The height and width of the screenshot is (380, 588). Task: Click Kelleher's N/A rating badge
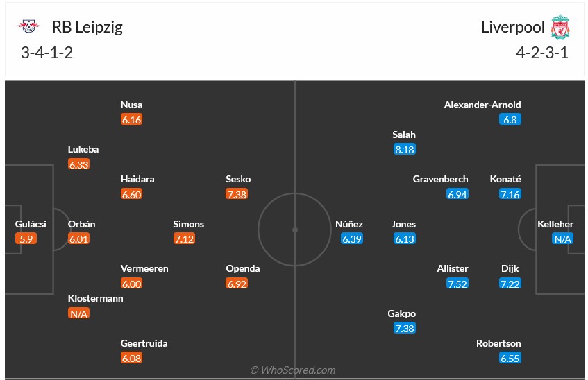tap(562, 239)
